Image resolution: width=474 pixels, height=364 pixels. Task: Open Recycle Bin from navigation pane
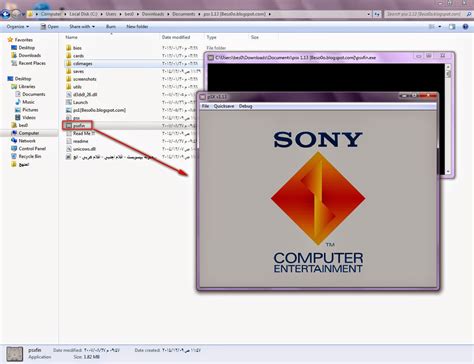pyautogui.click(x=26, y=156)
